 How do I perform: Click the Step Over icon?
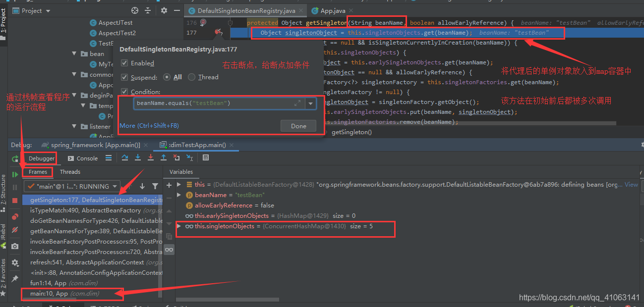point(125,158)
